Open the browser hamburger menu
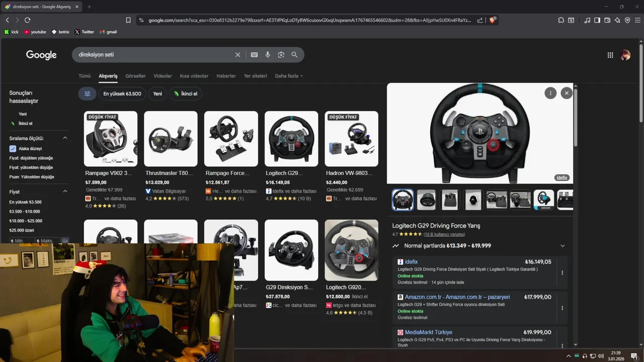This screenshot has width=644, height=362. (637, 20)
